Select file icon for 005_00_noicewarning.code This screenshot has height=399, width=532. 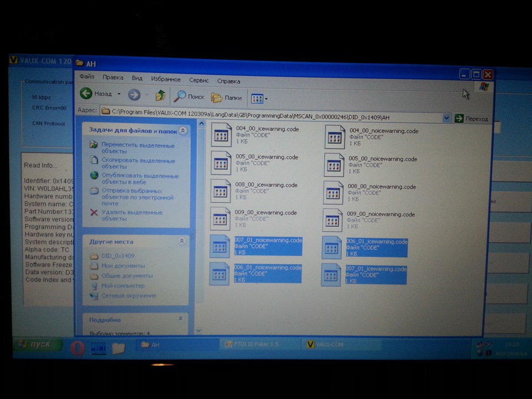334,165
